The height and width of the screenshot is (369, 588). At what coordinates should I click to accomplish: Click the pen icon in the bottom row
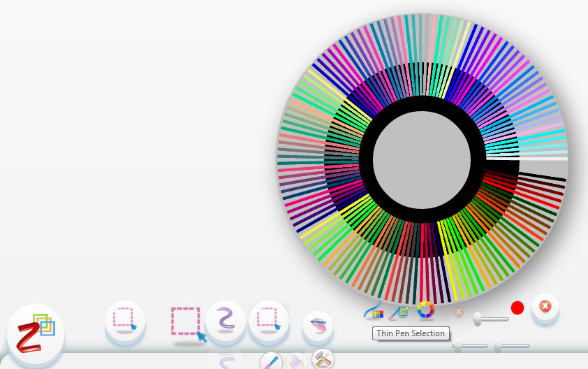[x=272, y=362]
